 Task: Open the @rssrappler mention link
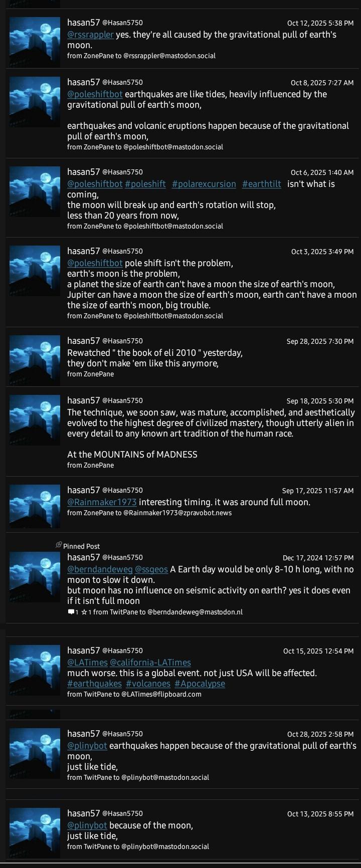pos(90,35)
